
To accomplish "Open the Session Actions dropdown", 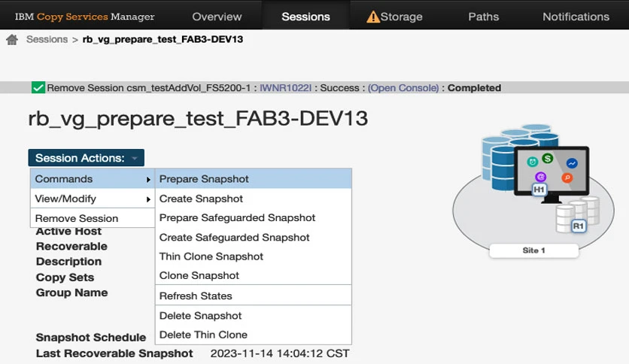I will [87, 158].
